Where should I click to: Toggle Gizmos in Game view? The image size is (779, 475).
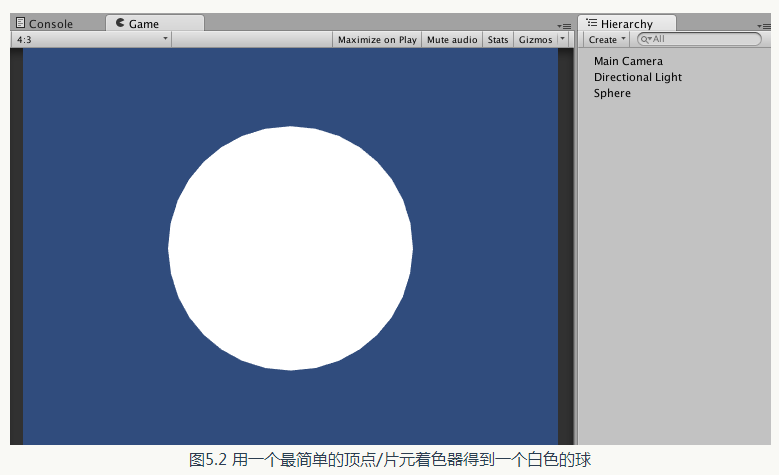point(535,40)
